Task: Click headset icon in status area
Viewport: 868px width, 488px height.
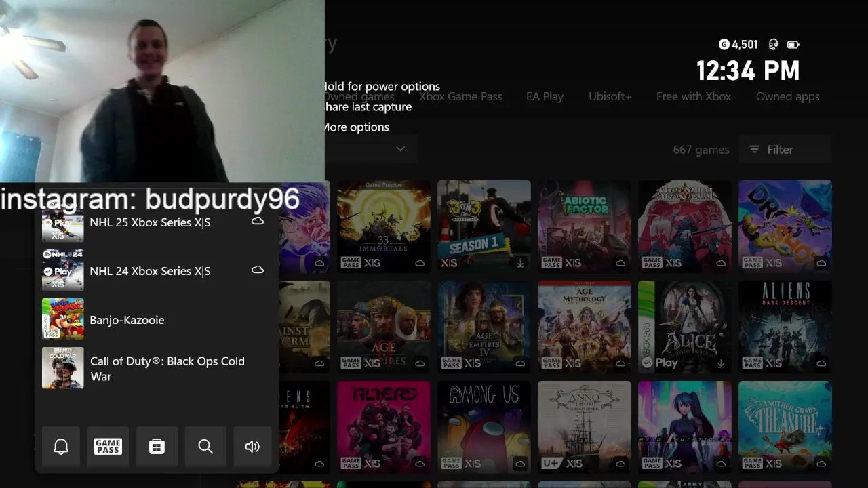Action: pyautogui.click(x=773, y=45)
